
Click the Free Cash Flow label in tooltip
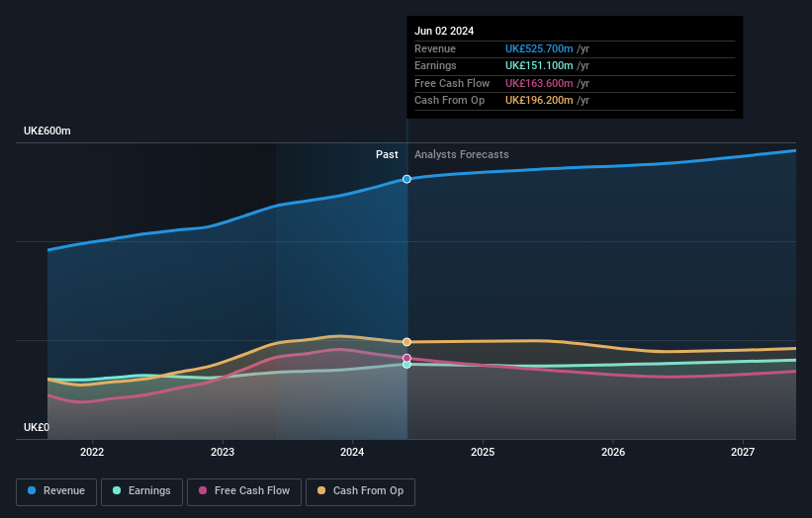452,83
